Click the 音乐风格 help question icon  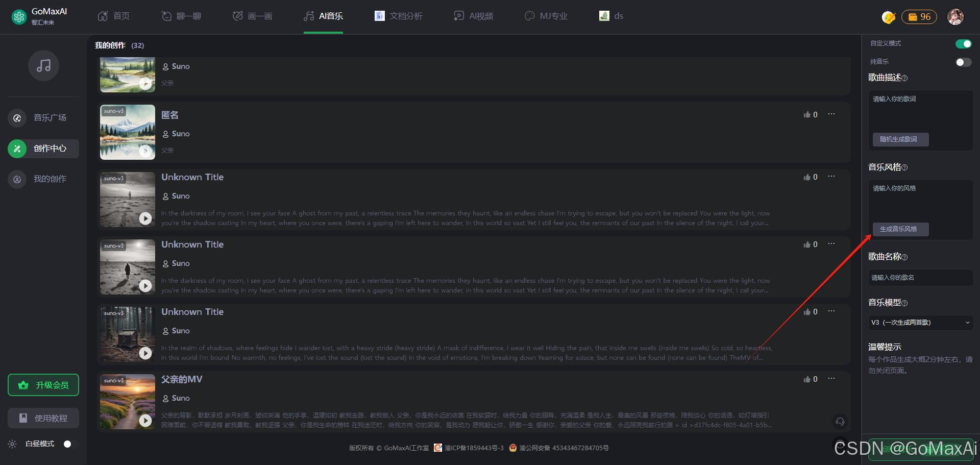click(x=905, y=167)
